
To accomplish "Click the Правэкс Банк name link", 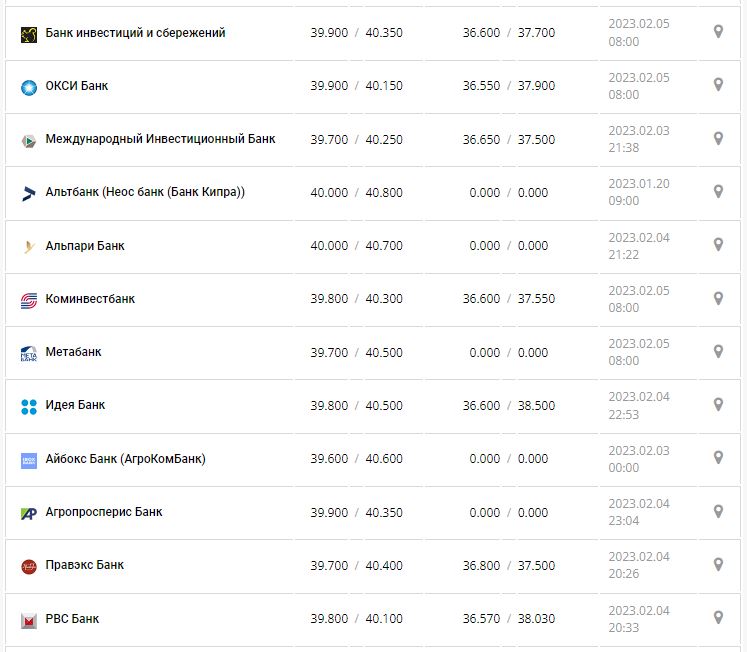I will click(85, 565).
